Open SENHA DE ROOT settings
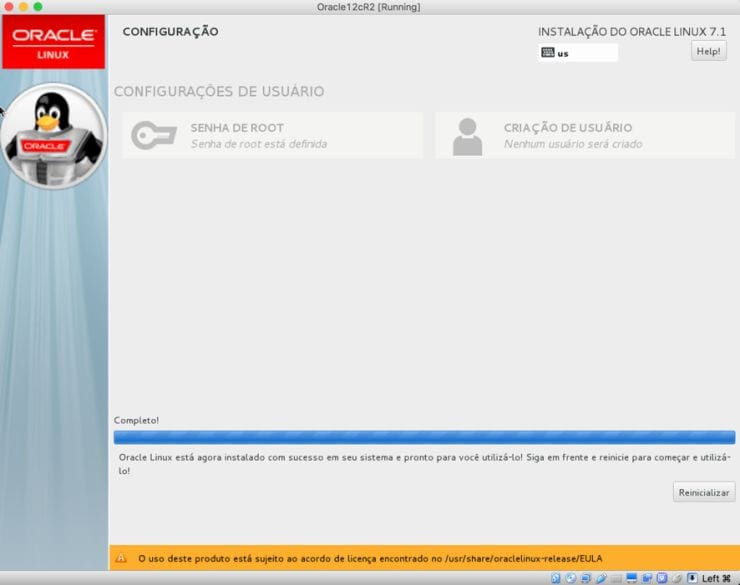This screenshot has height=585, width=740. 272,135
